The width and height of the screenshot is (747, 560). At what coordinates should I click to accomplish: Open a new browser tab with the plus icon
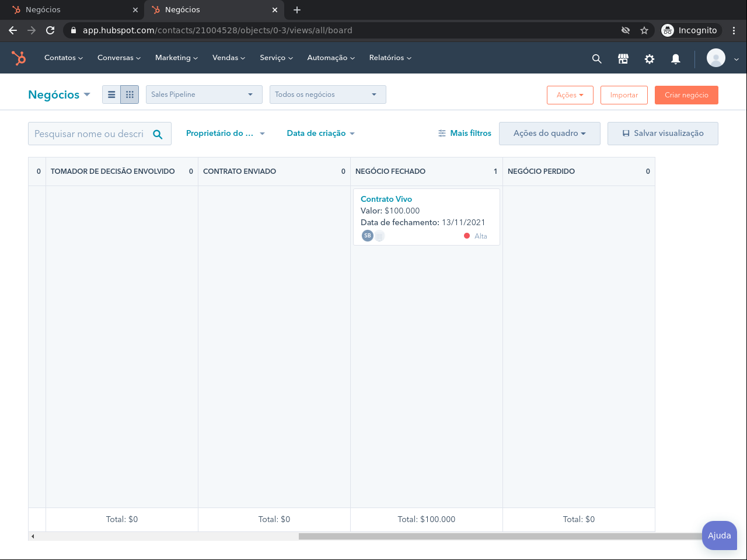(x=297, y=10)
